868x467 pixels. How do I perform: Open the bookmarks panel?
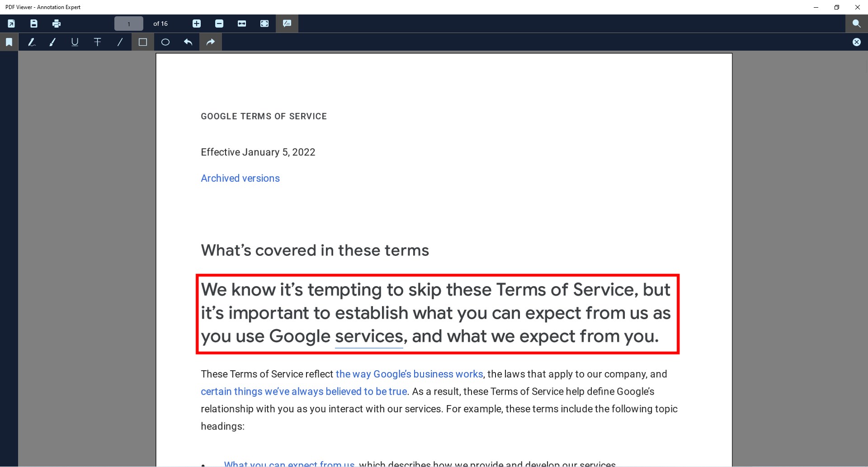point(9,42)
